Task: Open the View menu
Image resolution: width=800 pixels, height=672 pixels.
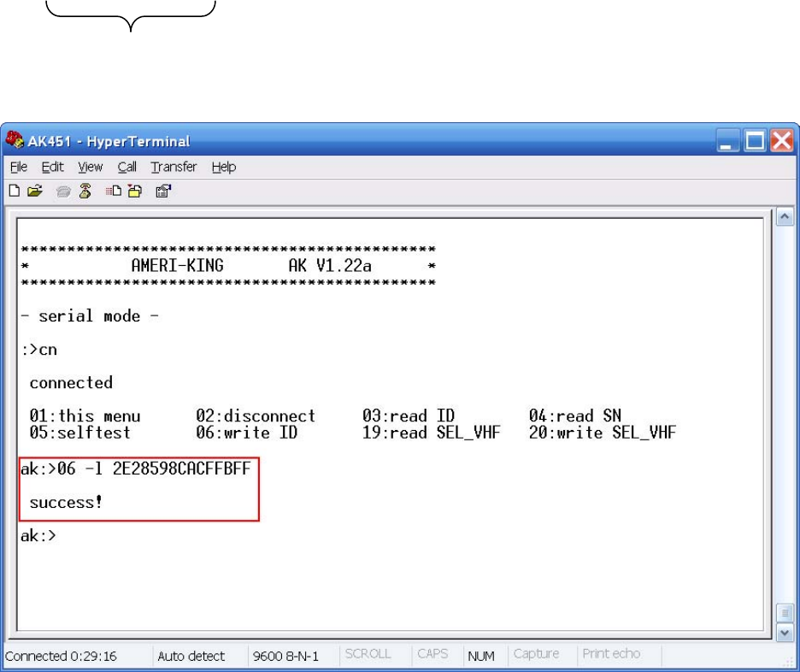Action: pos(90,168)
